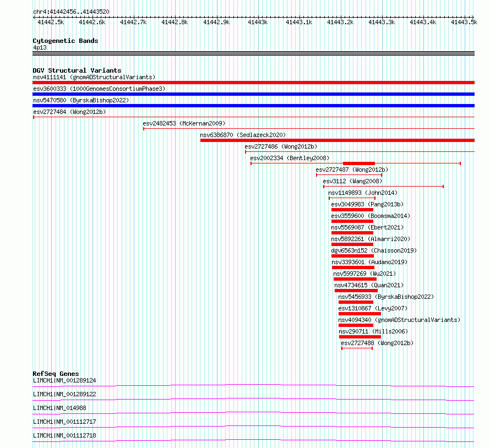Select the LIMCH1|NM_001289124 transcript label
Viewport: 490px width, 448px height.
coord(64,380)
